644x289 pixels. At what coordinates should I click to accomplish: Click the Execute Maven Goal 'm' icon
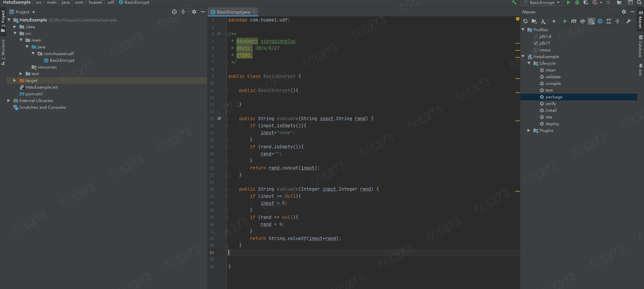(574, 21)
